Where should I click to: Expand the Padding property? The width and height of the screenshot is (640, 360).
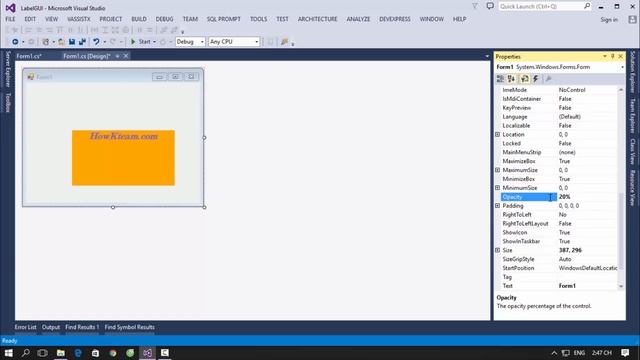(x=498, y=206)
